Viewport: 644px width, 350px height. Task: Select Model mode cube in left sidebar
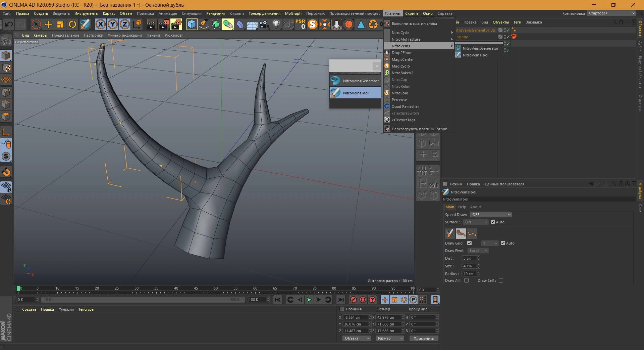(6, 55)
